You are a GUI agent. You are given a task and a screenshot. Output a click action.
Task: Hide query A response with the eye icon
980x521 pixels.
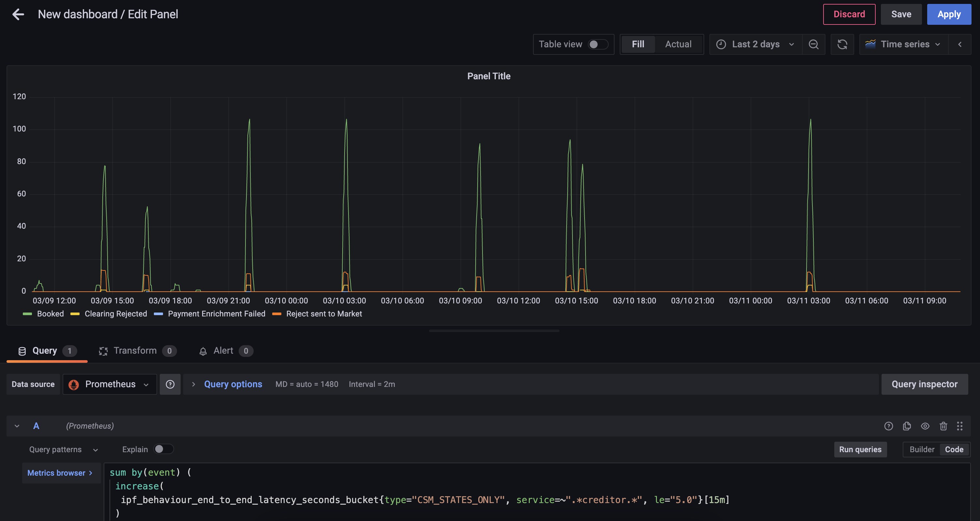(925, 426)
